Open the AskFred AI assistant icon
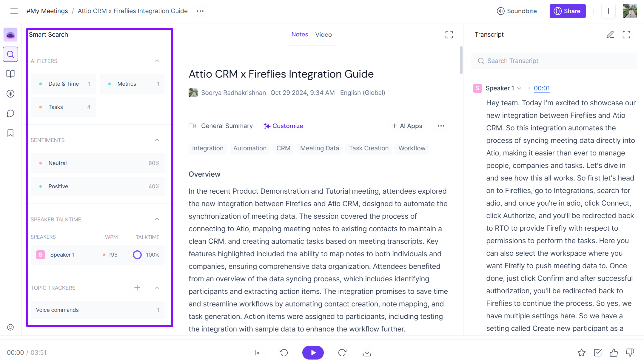This screenshot has height=364, width=644. tap(10, 35)
